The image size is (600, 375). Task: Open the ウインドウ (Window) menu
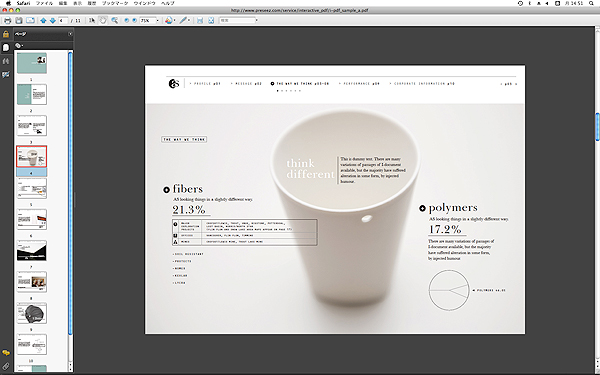[144, 3]
